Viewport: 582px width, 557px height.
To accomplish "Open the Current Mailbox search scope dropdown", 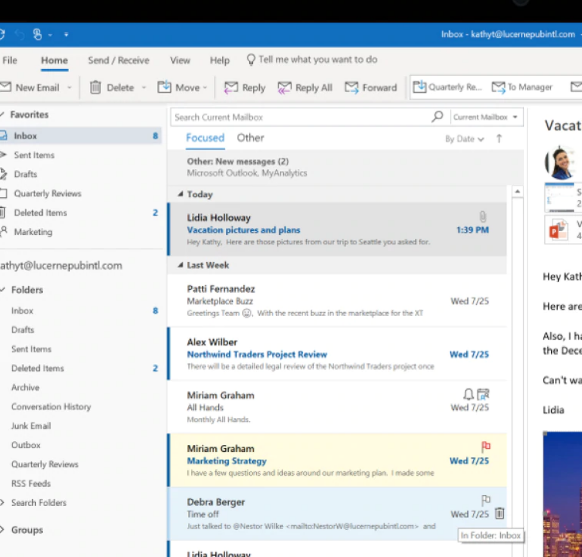I will tap(485, 117).
